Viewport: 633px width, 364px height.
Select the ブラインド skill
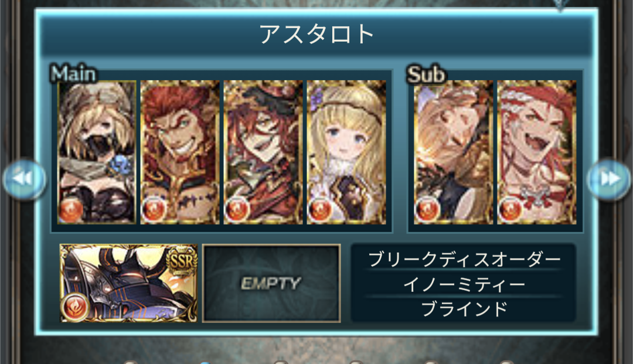point(464,309)
